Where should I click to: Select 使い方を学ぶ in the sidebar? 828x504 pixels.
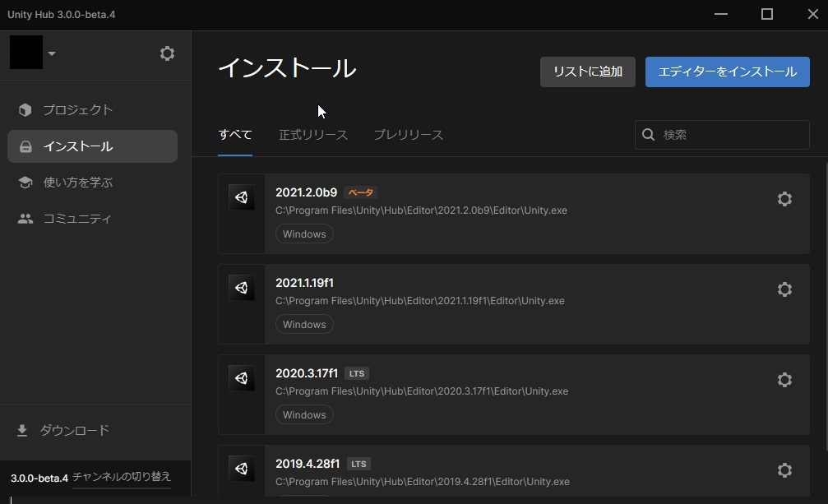[92, 183]
